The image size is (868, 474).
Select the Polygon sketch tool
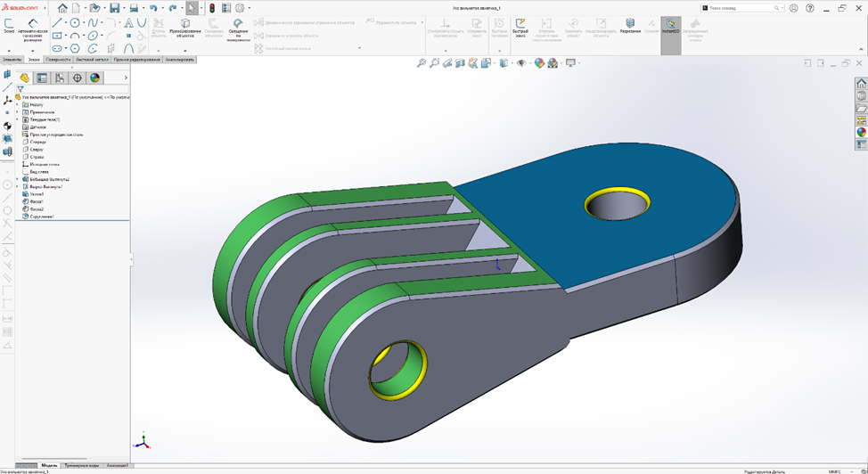click(x=75, y=48)
